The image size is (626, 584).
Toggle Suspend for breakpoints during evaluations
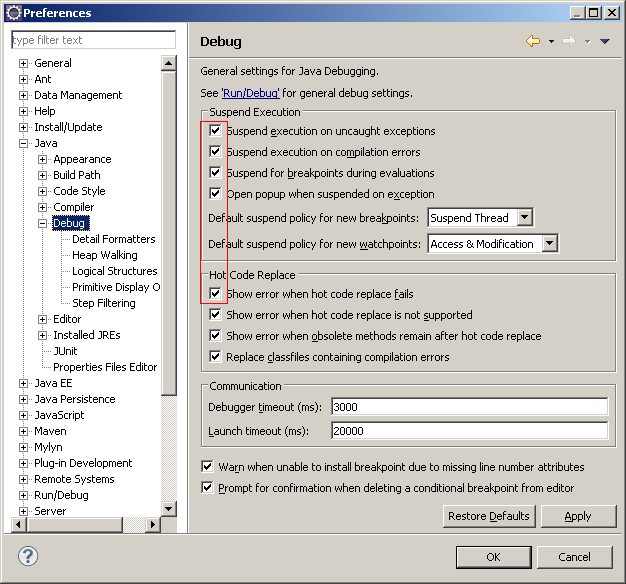coord(215,172)
